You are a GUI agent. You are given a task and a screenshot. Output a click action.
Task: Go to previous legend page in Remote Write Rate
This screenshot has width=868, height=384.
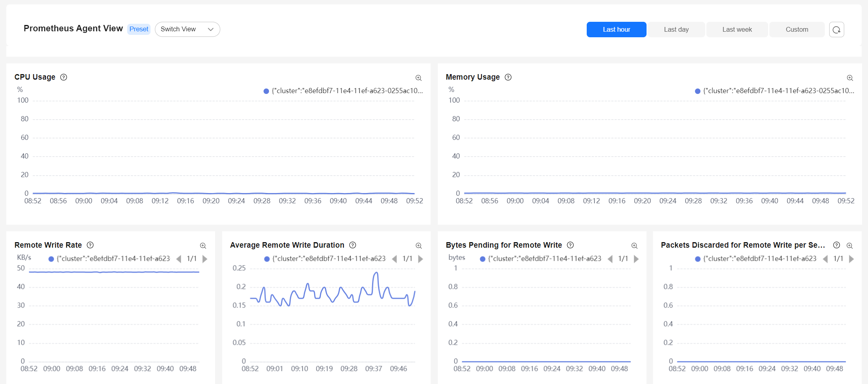click(x=179, y=259)
